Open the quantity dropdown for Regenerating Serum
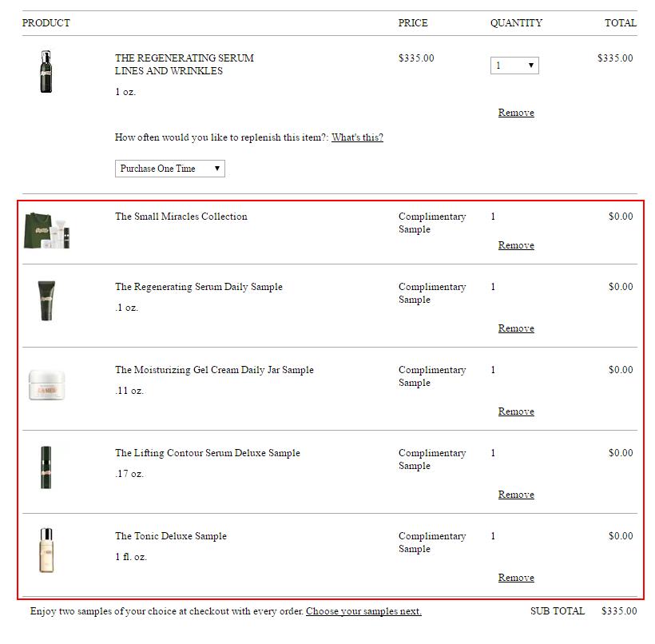The height and width of the screenshot is (644, 655). [514, 66]
